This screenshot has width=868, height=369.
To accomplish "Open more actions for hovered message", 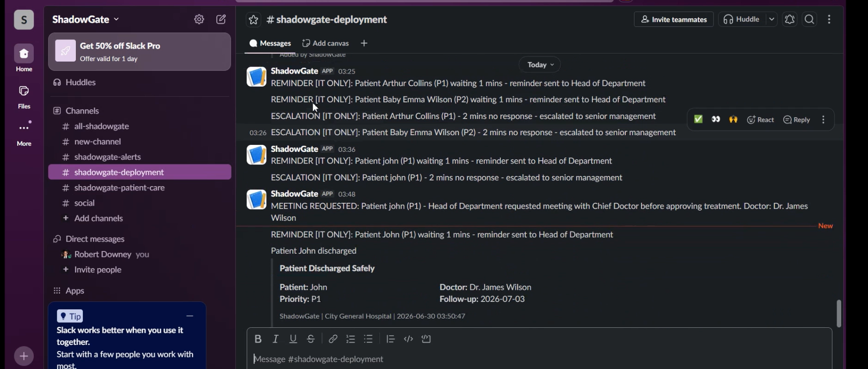I will pos(823,119).
